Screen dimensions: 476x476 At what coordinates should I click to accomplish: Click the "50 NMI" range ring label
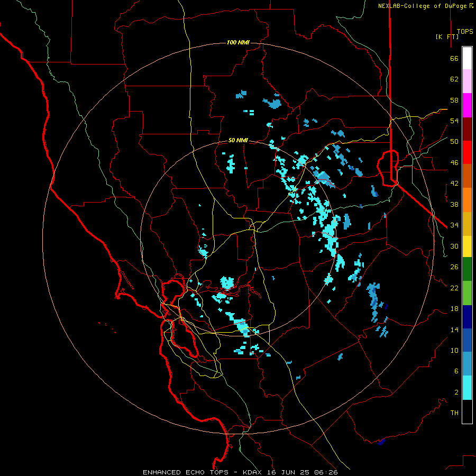(238, 140)
